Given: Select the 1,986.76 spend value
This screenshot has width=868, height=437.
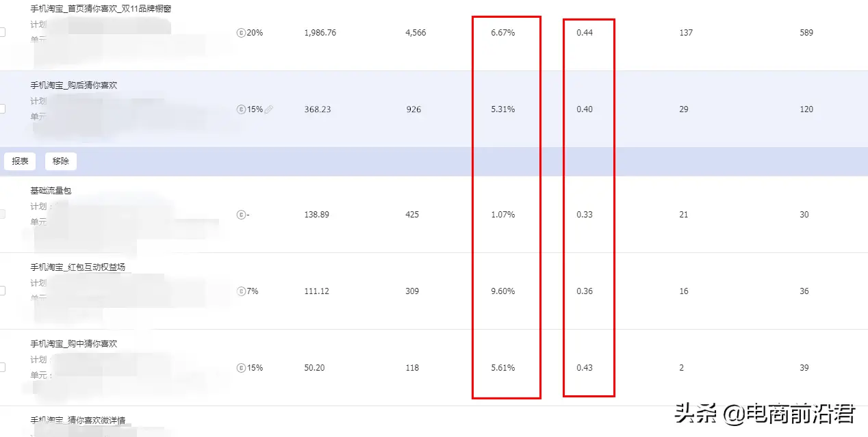Looking at the screenshot, I should (320, 33).
